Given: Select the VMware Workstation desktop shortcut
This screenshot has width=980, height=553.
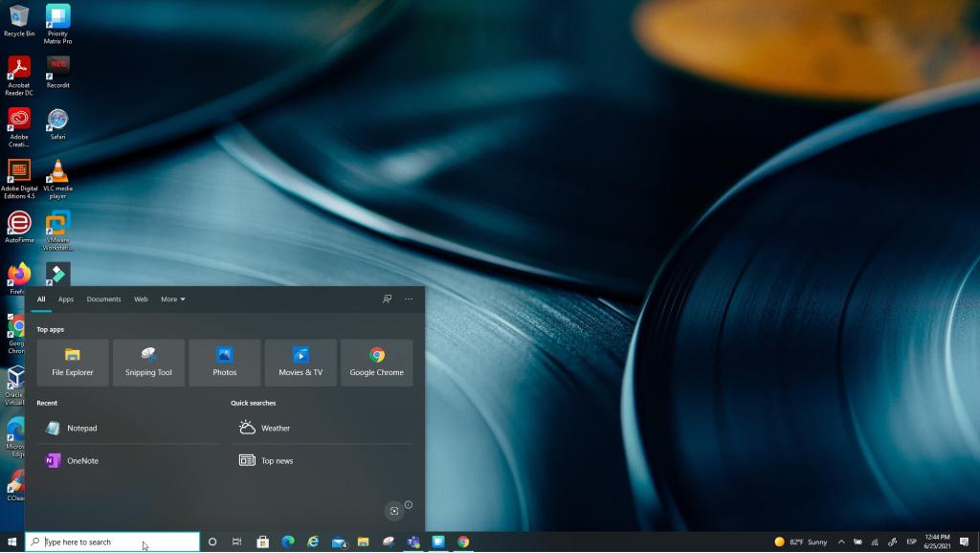Looking at the screenshot, I should [57, 231].
